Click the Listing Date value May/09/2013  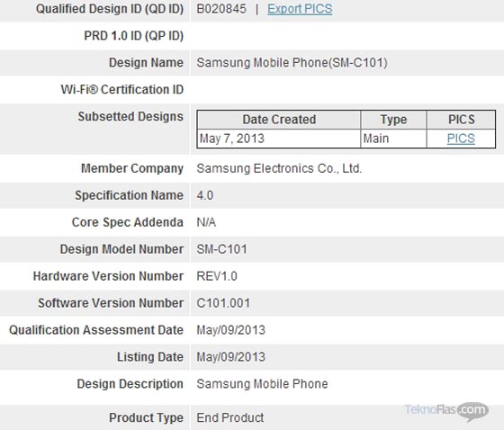click(x=230, y=357)
